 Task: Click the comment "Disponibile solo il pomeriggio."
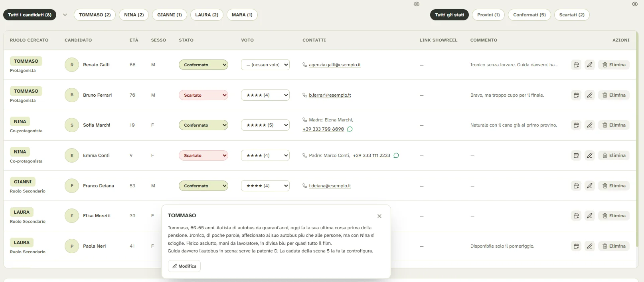502,246
